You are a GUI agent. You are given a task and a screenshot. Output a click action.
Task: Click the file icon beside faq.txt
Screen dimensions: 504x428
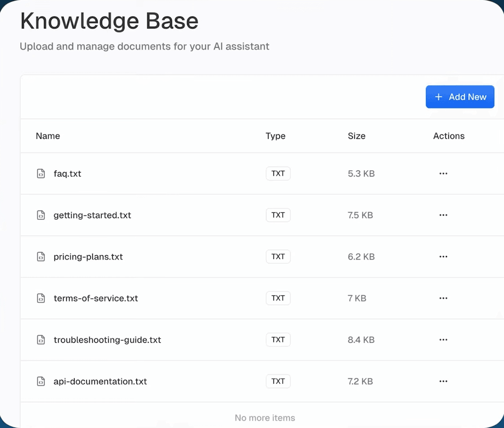coord(41,174)
